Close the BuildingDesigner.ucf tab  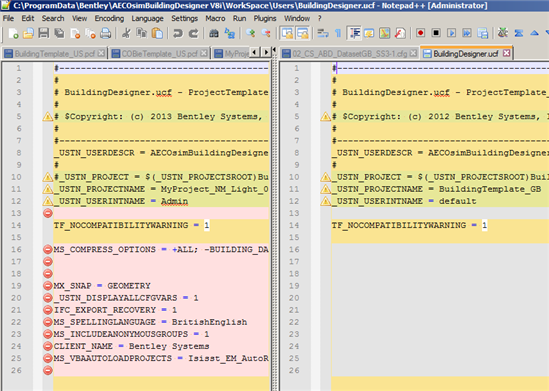(x=506, y=53)
